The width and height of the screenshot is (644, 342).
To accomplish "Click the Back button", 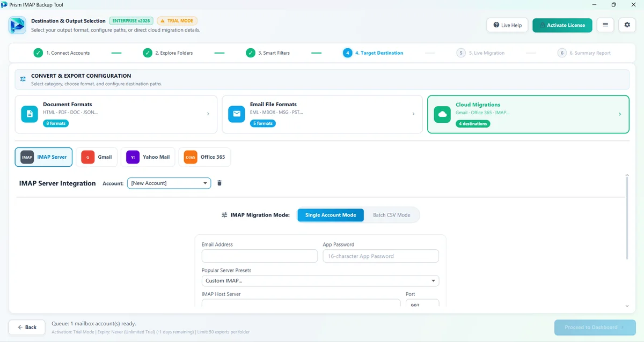I will pyautogui.click(x=27, y=327).
